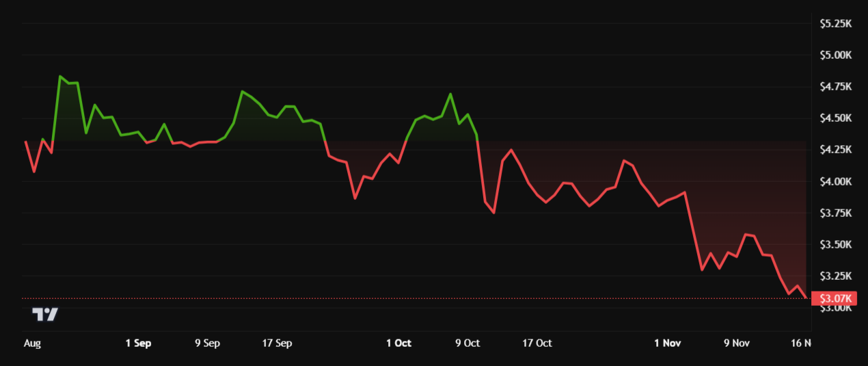
Task: Select the 1 Nov date marker
Action: pyautogui.click(x=668, y=343)
